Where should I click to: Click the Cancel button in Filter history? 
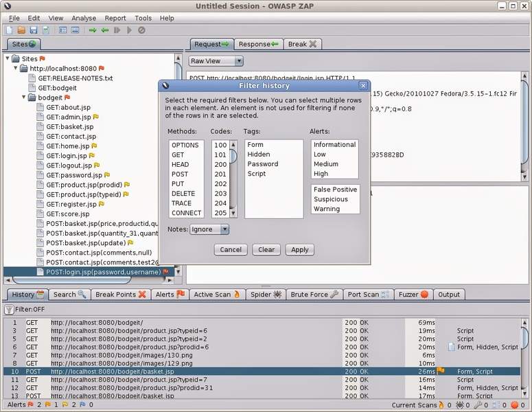231,249
